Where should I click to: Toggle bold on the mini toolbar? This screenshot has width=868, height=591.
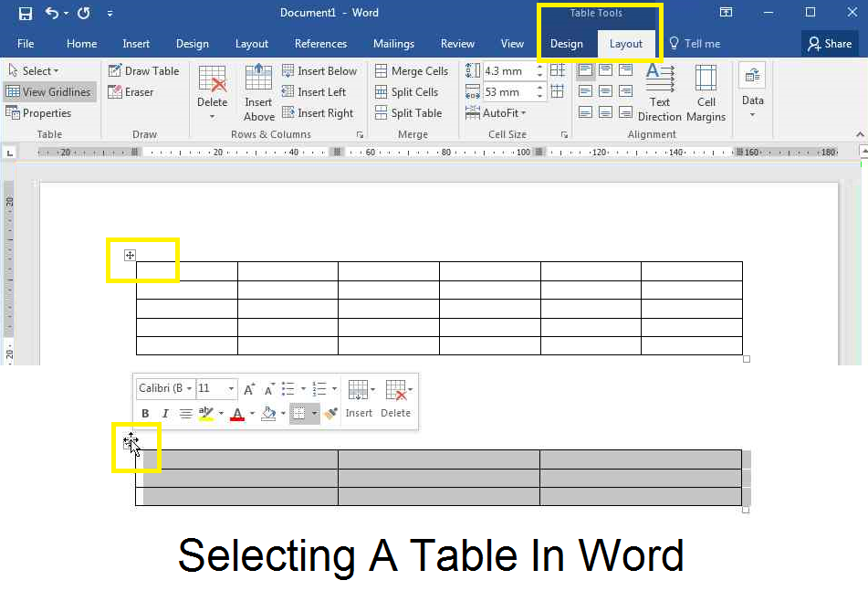(145, 413)
